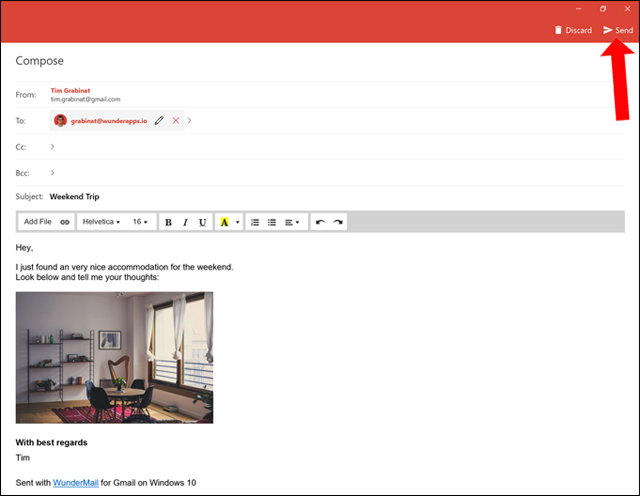
Task: Click the Weekend Trip subject field
Action: pos(74,196)
